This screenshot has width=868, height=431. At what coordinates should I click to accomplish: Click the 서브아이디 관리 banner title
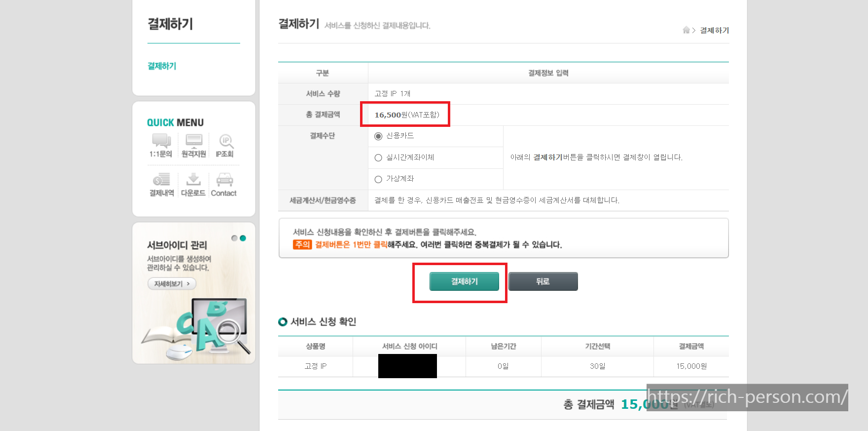177,245
